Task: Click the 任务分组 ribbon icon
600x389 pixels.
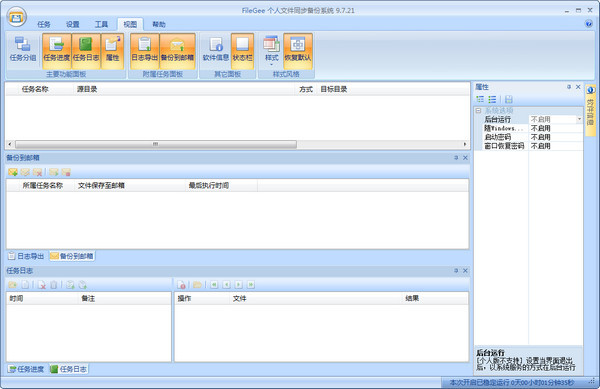Action: coord(23,50)
